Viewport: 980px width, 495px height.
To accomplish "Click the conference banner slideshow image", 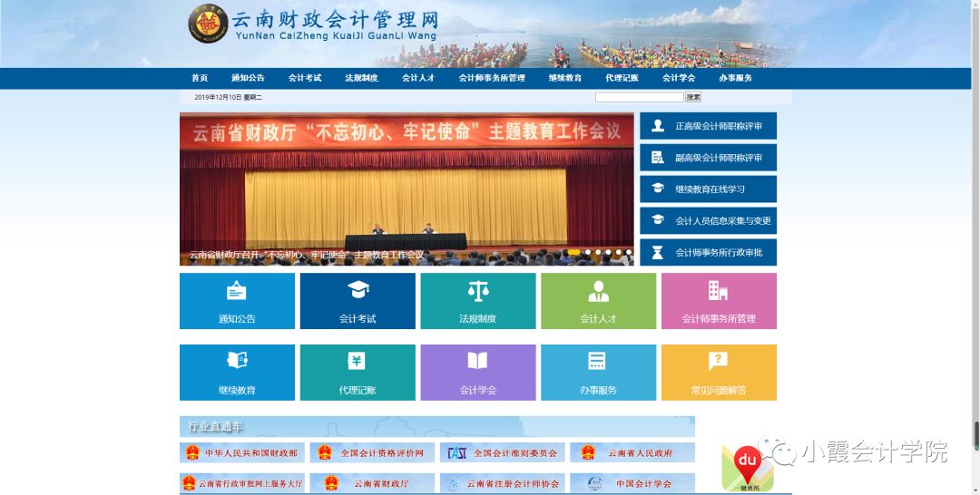I will 407,189.
